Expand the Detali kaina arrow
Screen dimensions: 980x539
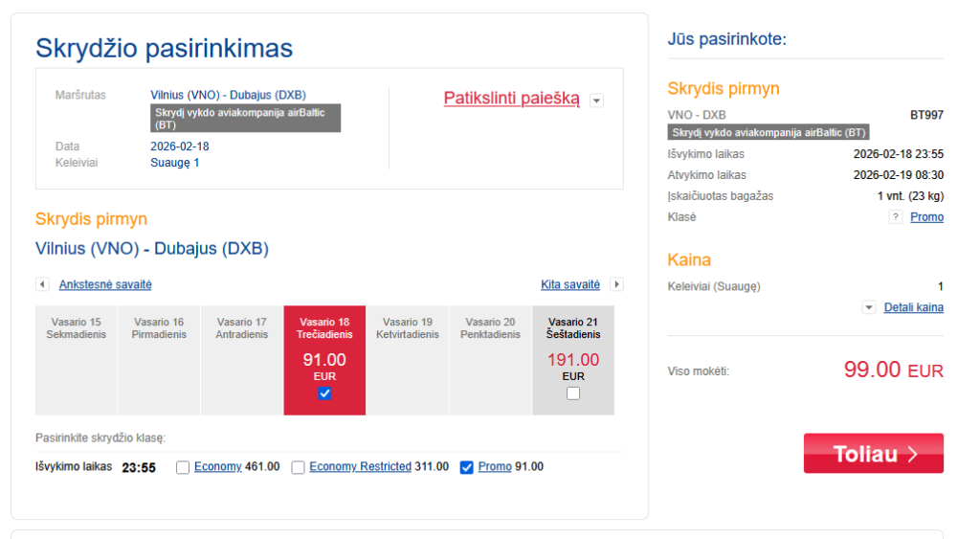point(869,307)
